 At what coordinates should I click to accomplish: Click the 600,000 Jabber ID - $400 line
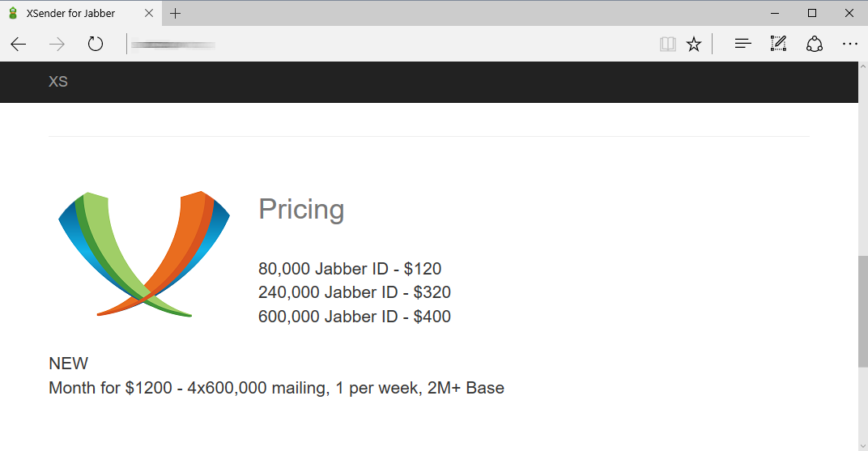[355, 317]
